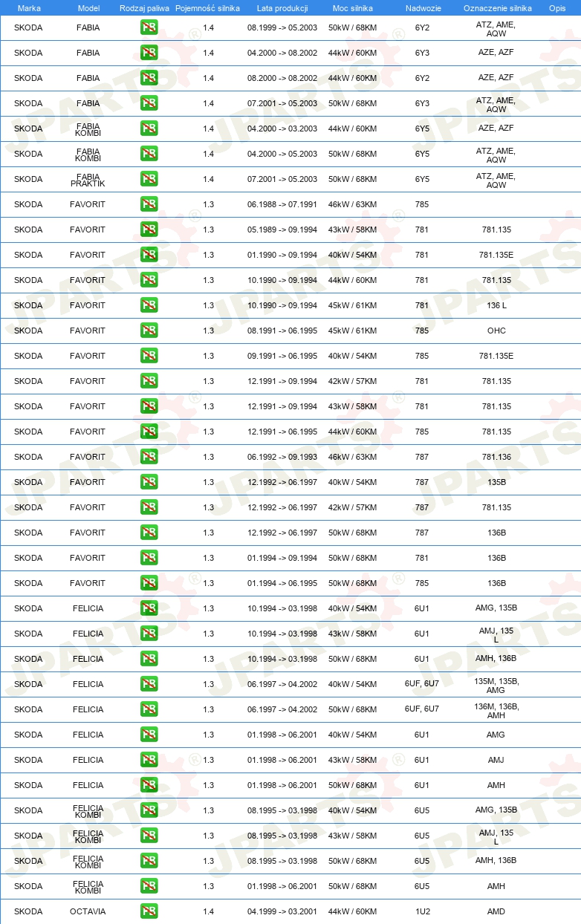This screenshot has width=581, height=924.
Task: Click the fuel icon in the FAVORIT OHC row
Action: 149,331
